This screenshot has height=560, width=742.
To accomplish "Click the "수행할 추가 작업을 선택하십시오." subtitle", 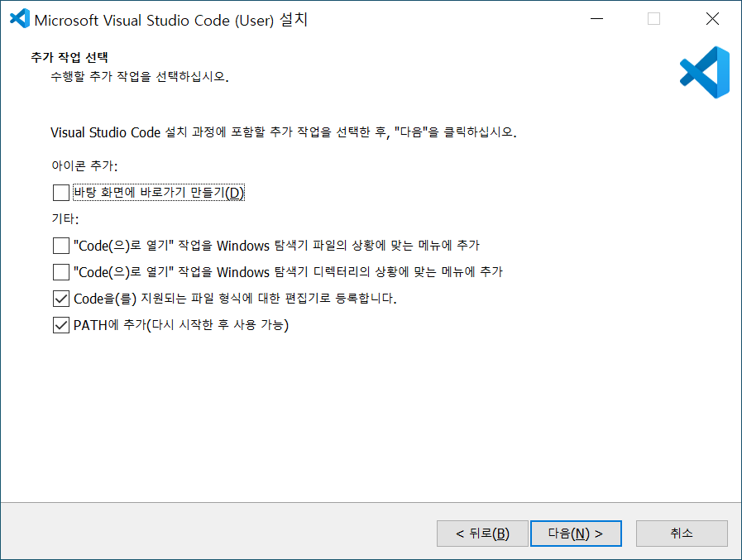I will (140, 76).
